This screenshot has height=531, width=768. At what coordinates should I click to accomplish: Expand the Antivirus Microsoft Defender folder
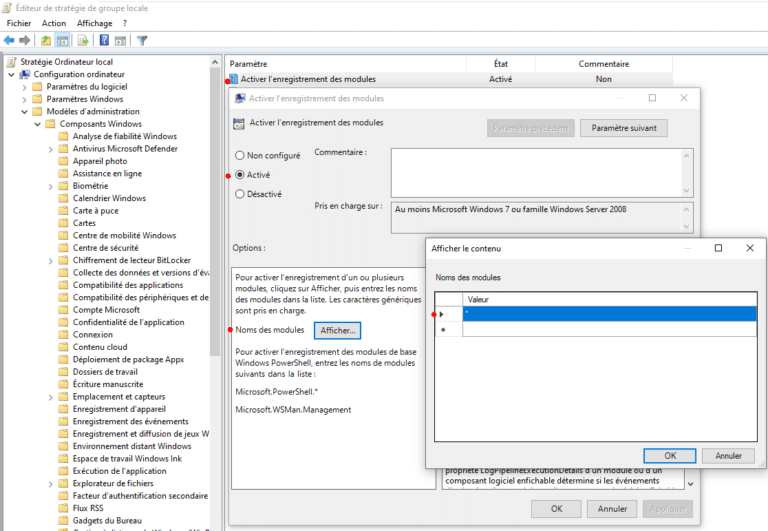[50, 149]
